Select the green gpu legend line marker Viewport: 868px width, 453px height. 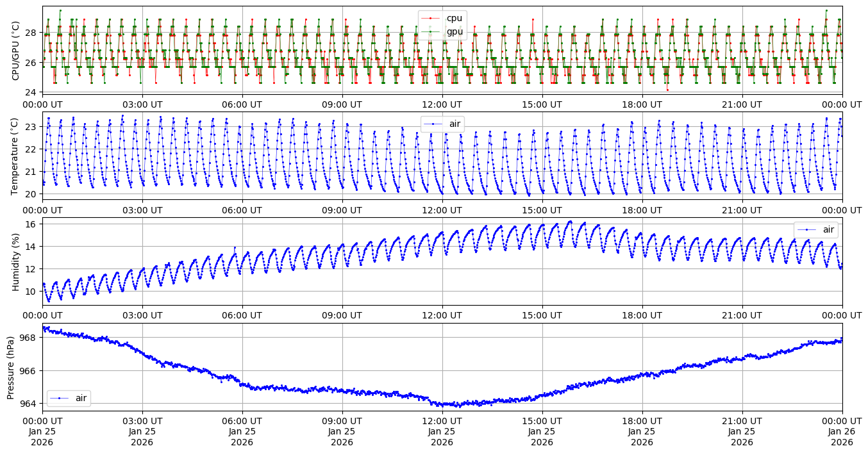(431, 31)
